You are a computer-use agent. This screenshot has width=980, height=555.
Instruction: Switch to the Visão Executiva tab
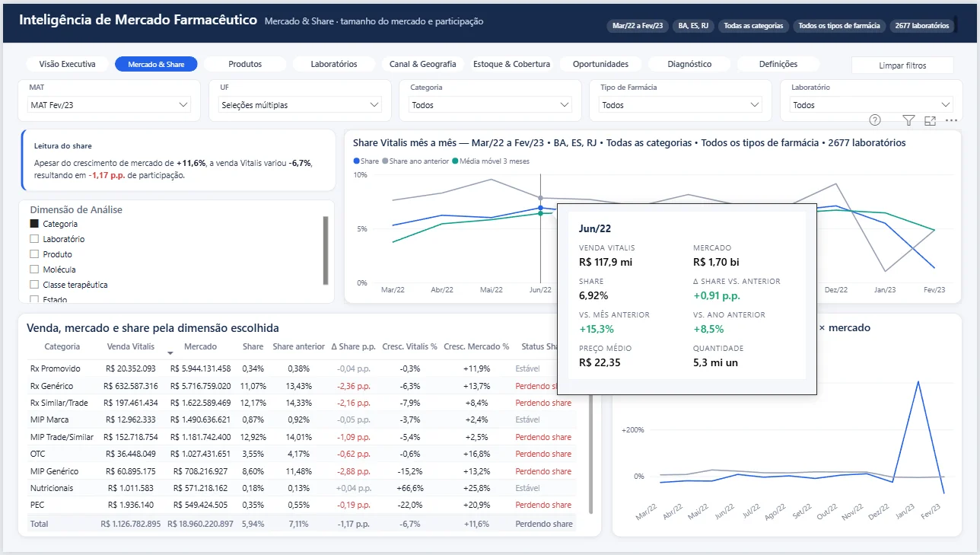tap(67, 64)
